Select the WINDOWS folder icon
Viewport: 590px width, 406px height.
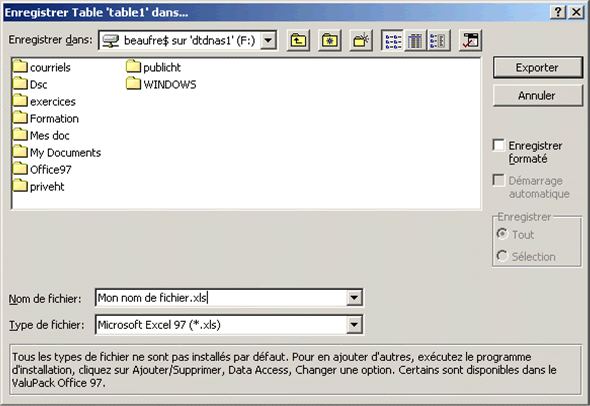tap(133, 84)
